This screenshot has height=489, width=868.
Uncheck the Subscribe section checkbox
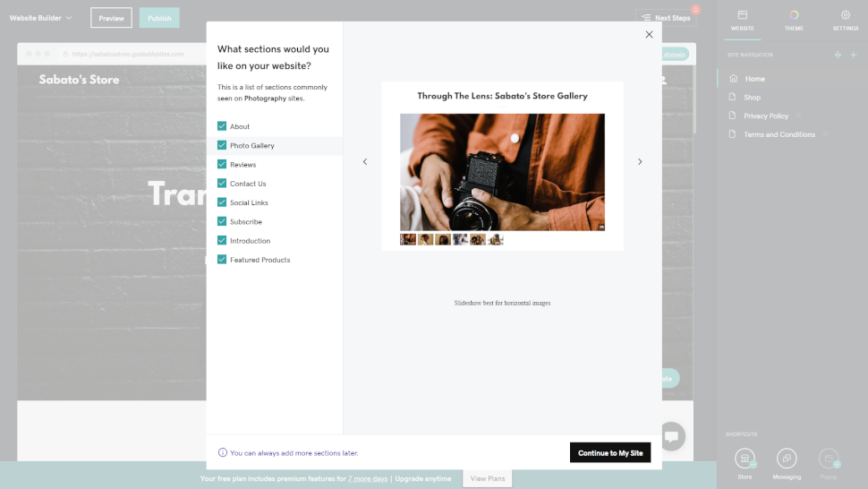(222, 221)
